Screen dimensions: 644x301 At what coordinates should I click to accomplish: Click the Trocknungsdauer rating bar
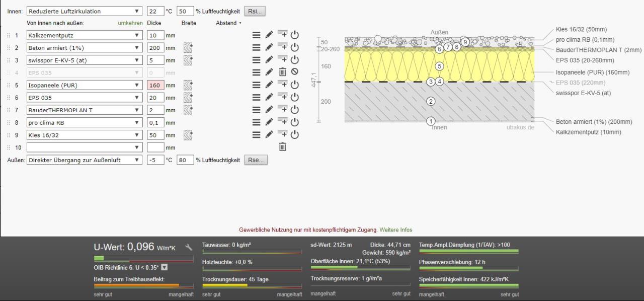pyautogui.click(x=252, y=285)
